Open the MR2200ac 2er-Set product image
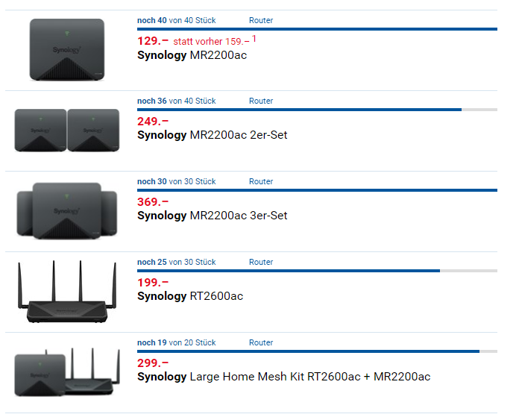The image size is (519, 420). (67, 131)
